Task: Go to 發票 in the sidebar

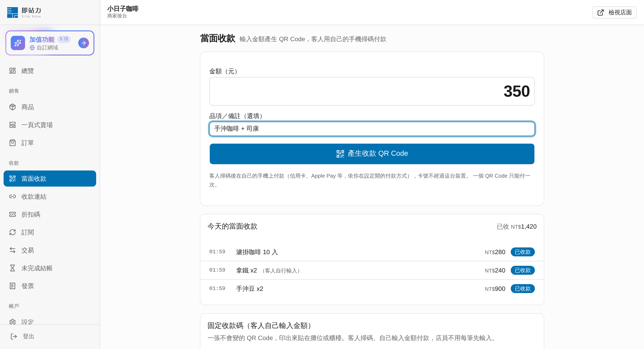Action: (x=50, y=286)
